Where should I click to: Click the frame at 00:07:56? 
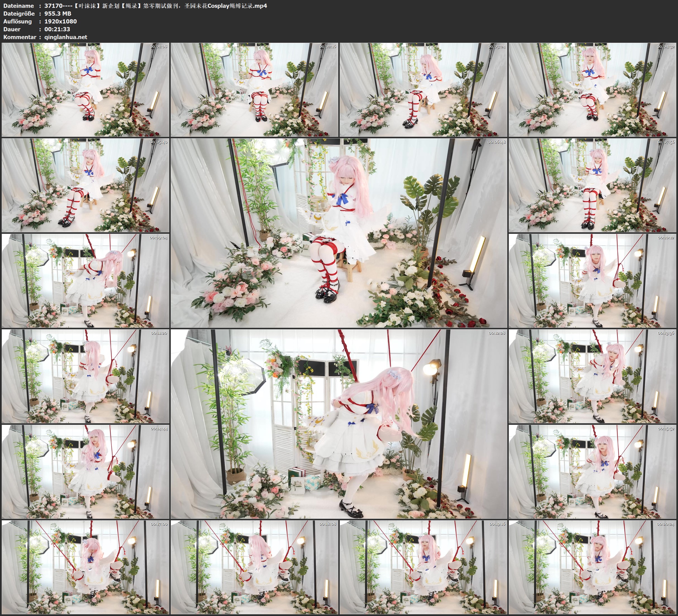pos(593,185)
